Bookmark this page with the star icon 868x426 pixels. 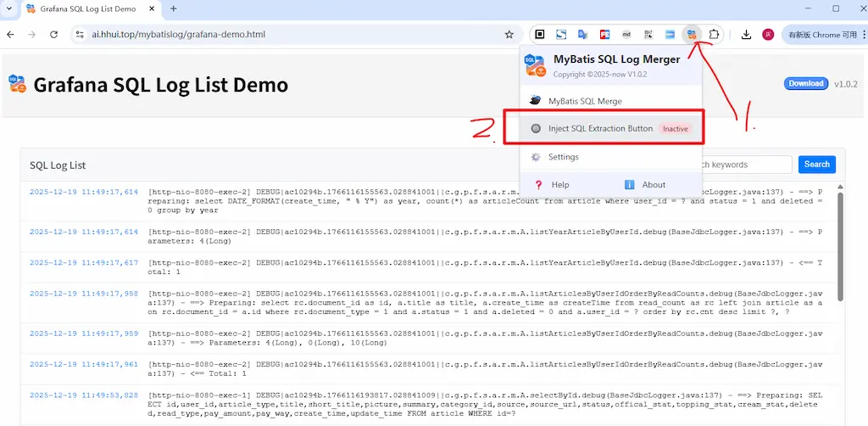click(509, 35)
